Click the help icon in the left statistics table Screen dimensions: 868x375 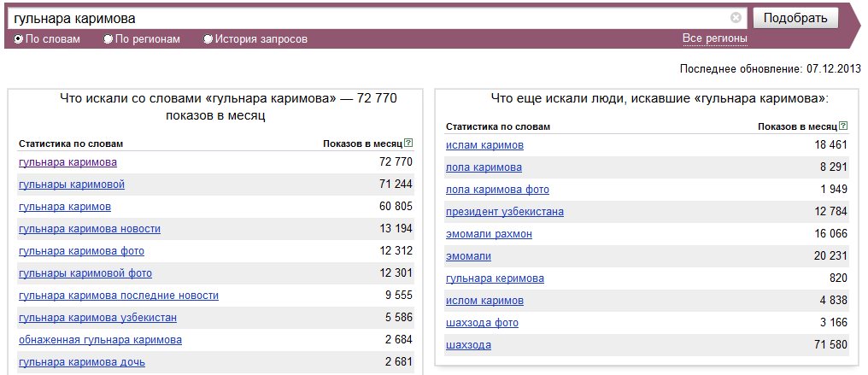[x=408, y=144]
